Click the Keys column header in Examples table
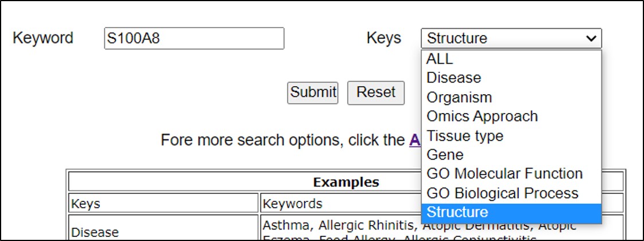The height and width of the screenshot is (241, 644). [x=85, y=203]
